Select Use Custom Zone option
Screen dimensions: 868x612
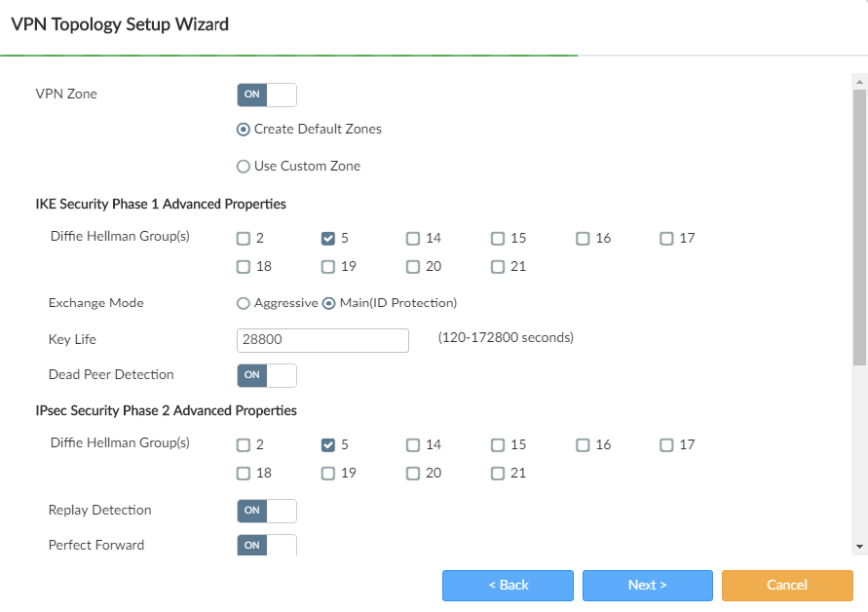click(x=243, y=166)
